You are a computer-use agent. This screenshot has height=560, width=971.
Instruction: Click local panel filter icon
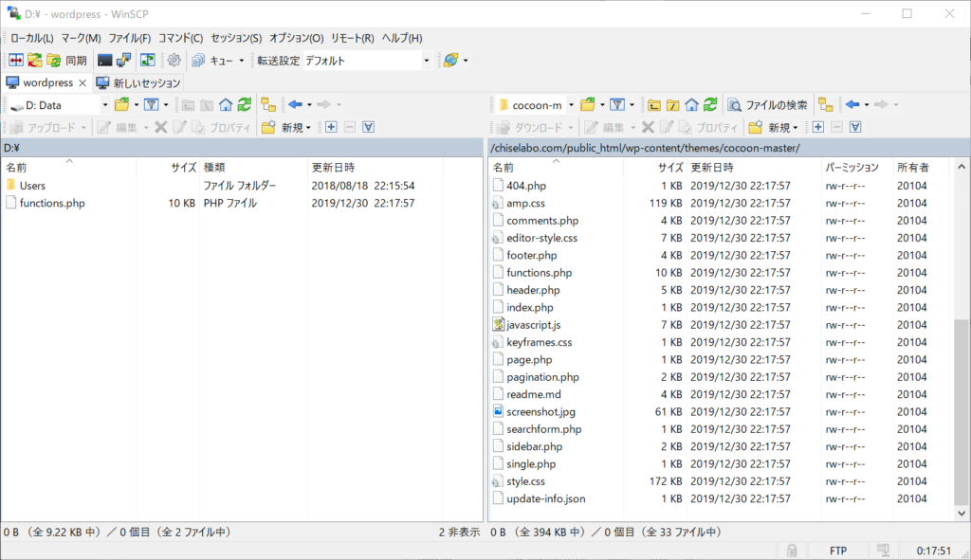[152, 104]
